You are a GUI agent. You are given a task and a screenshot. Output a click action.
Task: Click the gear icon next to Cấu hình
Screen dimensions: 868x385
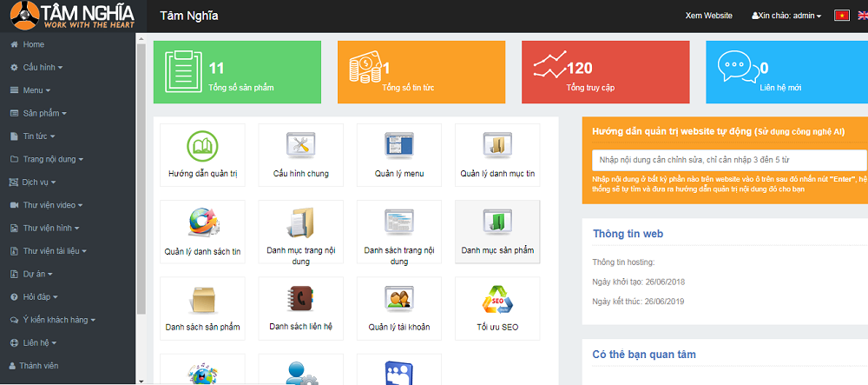pos(15,68)
